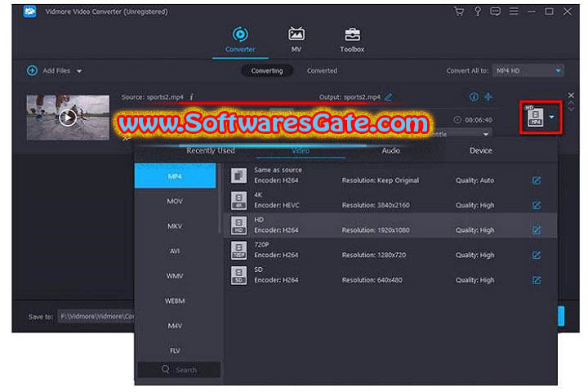
Task: Select WEBM format in sidebar
Action: tap(175, 301)
